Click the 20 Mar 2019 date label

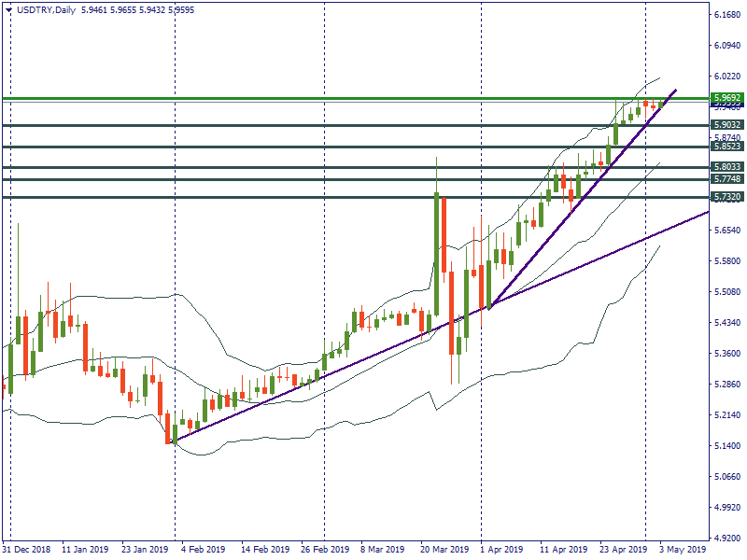click(x=444, y=550)
